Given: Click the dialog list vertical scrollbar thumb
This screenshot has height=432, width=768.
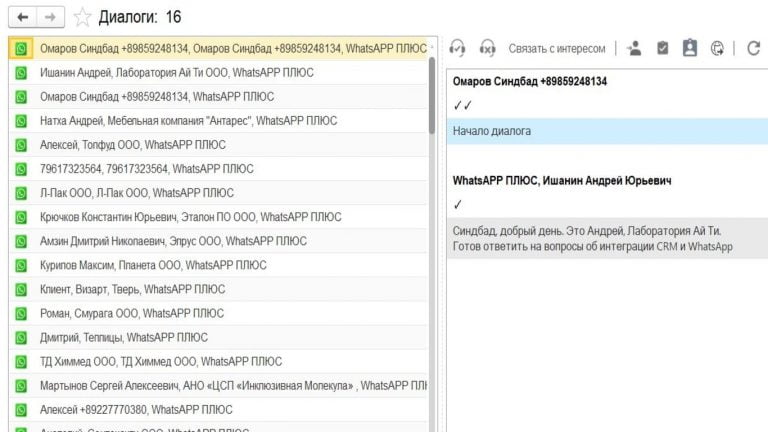Looking at the screenshot, I should 432,96.
